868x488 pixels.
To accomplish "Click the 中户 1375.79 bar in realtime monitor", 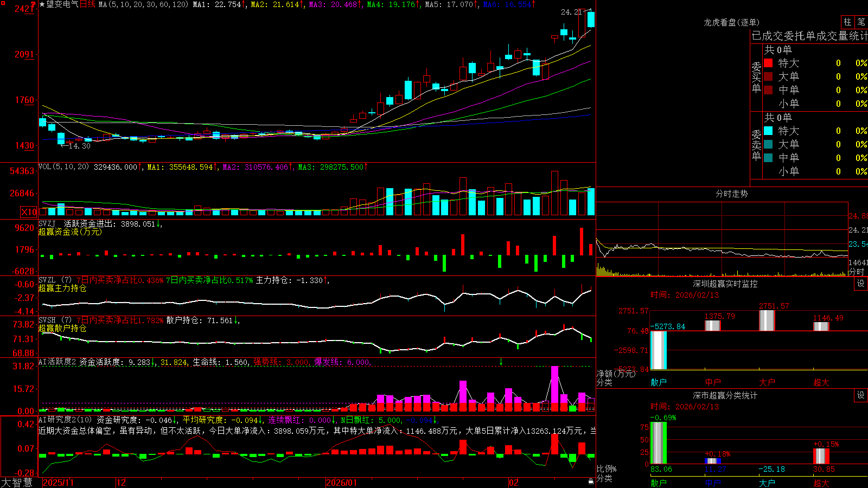I will (713, 325).
